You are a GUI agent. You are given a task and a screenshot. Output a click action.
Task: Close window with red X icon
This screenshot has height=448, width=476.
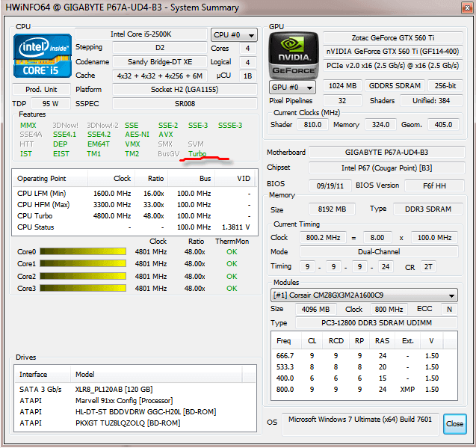[467, 8]
